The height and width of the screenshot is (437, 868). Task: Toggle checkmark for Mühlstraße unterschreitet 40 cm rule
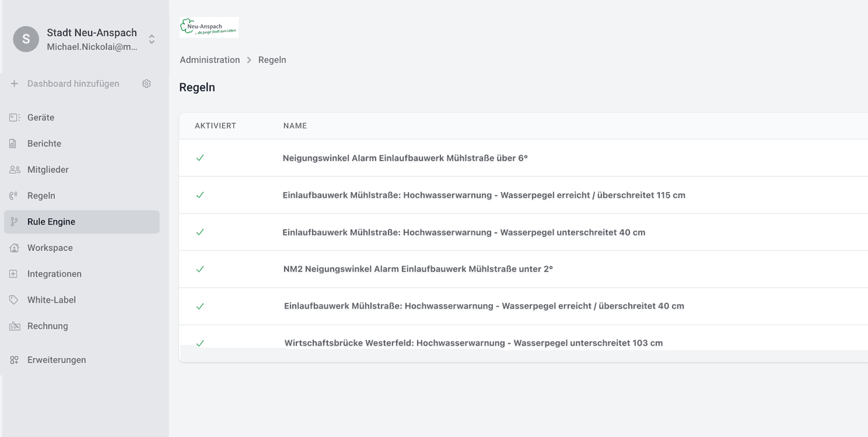click(200, 232)
